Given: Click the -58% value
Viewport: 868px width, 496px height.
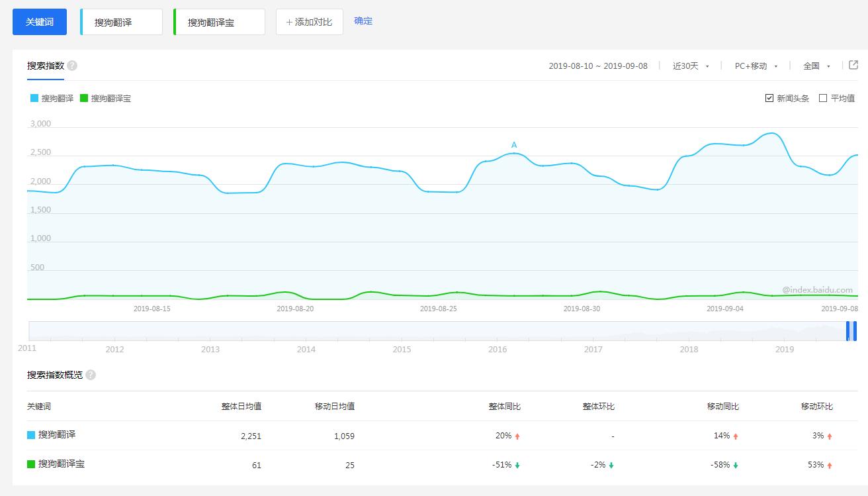Looking at the screenshot, I should 720,465.
